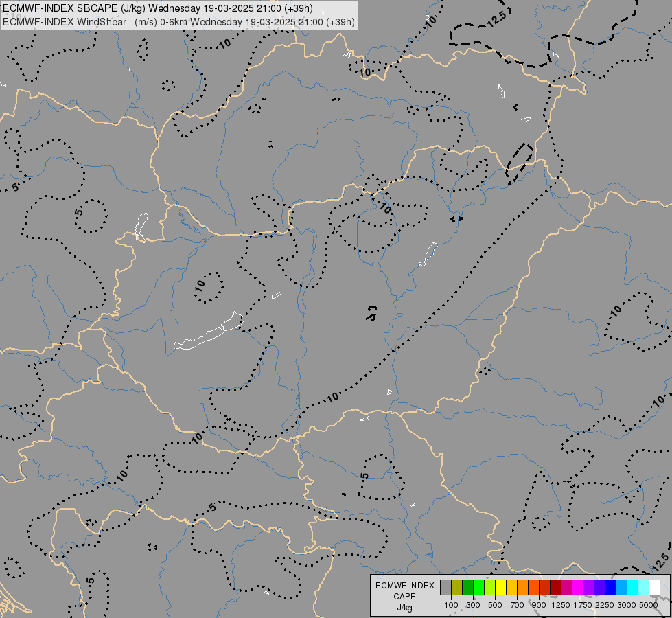
Task: Click the legend label '300'
Action: 473,605
